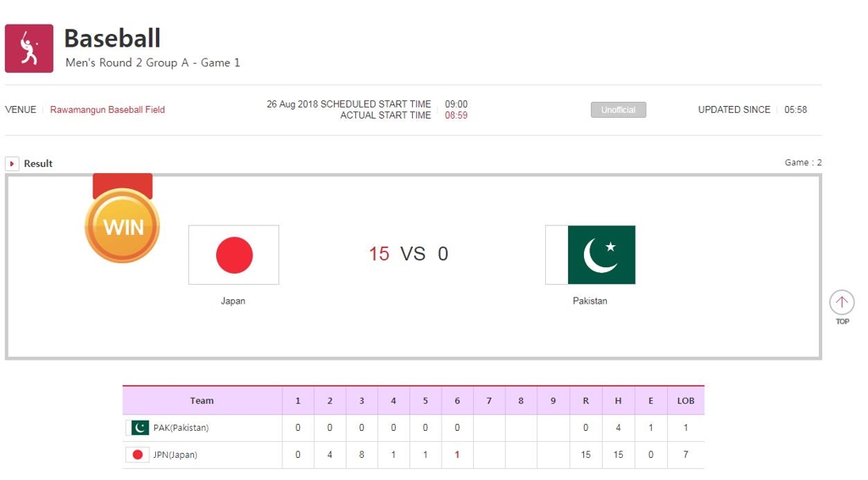
Task: Collapse the Result section arrow
Action: coord(12,164)
